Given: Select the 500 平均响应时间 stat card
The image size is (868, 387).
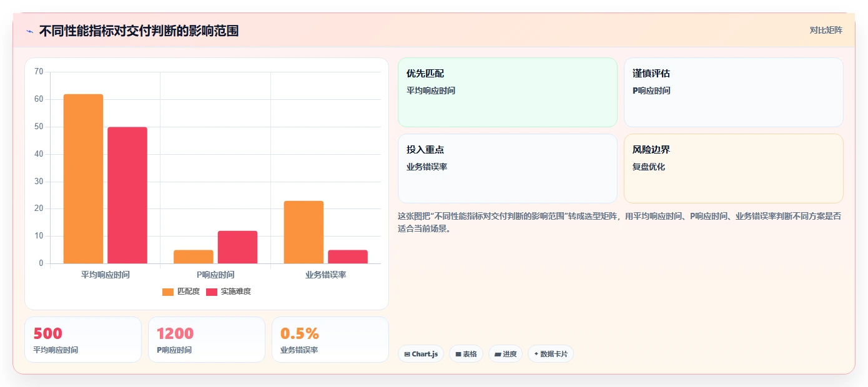Looking at the screenshot, I should pos(83,340).
